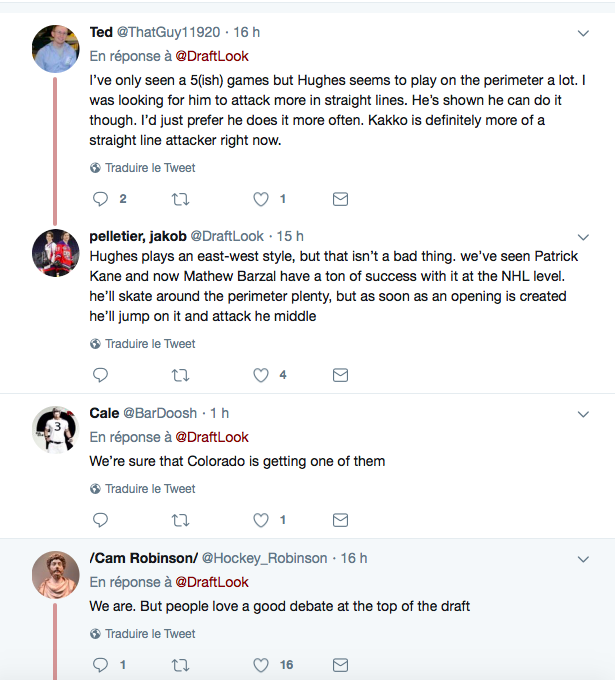Retweet pelletier, jakob's reply
The width and height of the screenshot is (615, 680).
click(x=181, y=375)
